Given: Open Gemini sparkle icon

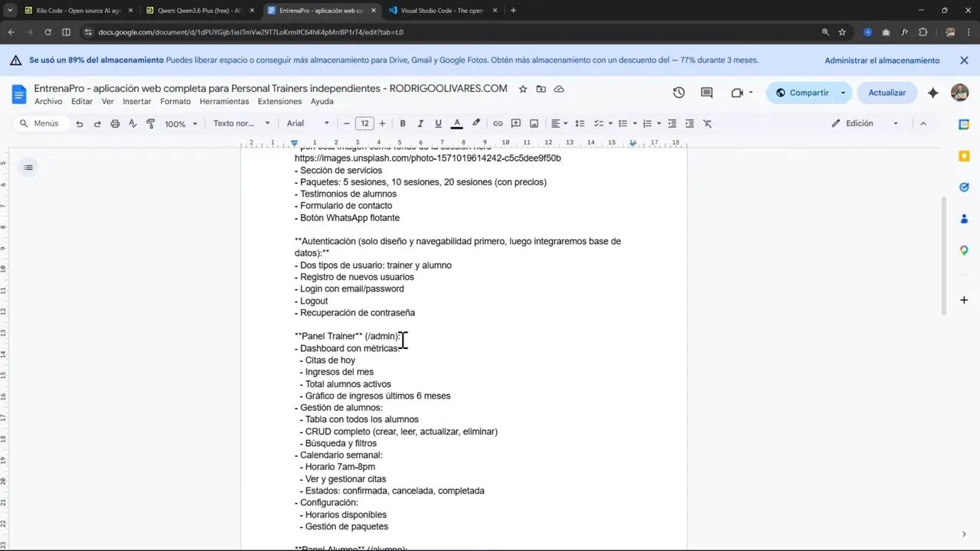Looking at the screenshot, I should tap(933, 93).
